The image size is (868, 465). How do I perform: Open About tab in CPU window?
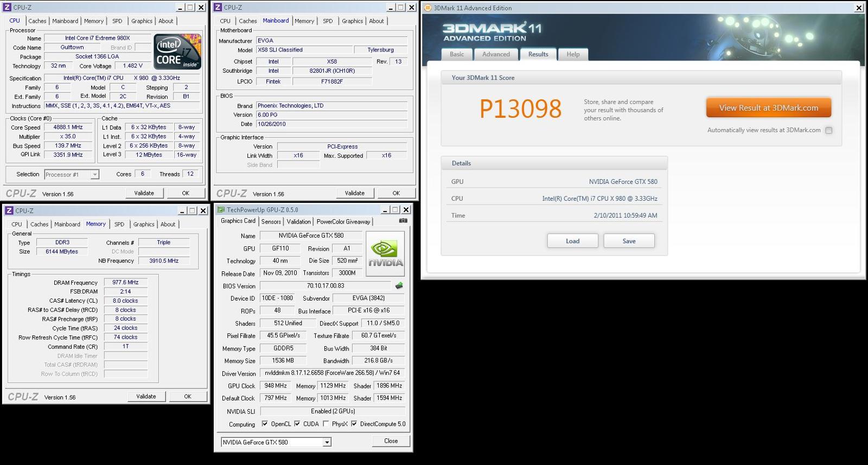166,21
